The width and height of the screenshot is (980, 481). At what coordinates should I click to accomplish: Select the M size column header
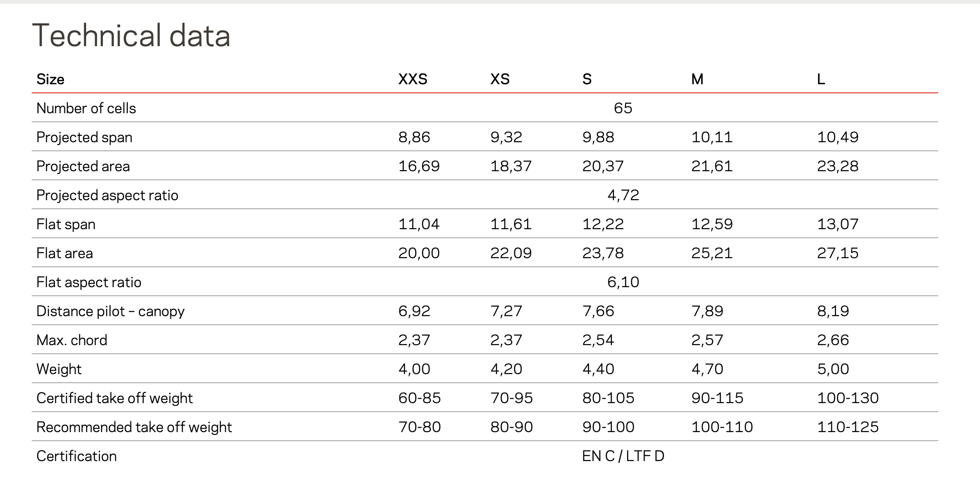click(x=697, y=79)
